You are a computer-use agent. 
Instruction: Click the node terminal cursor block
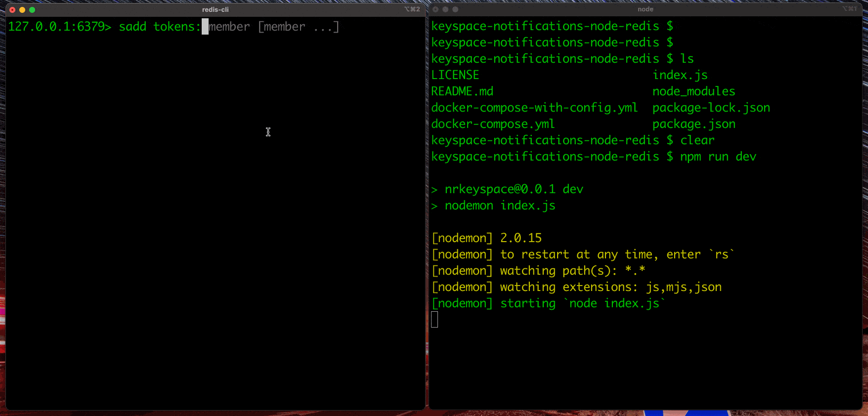tap(434, 320)
